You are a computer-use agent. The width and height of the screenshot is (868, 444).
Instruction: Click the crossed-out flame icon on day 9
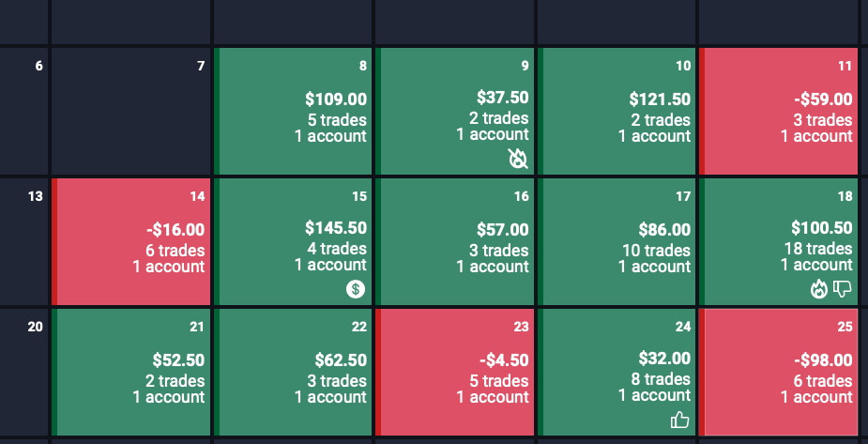(518, 159)
